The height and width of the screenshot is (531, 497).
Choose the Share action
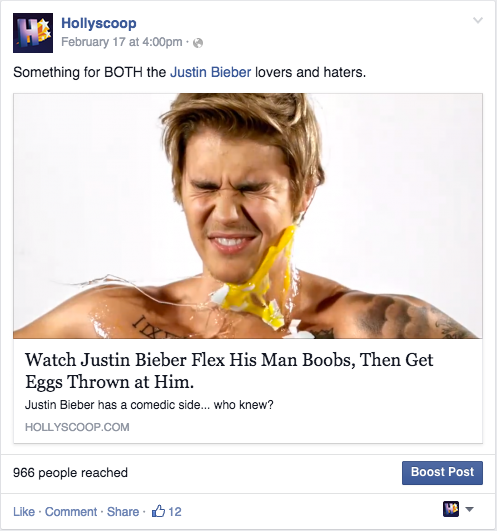tap(123, 512)
